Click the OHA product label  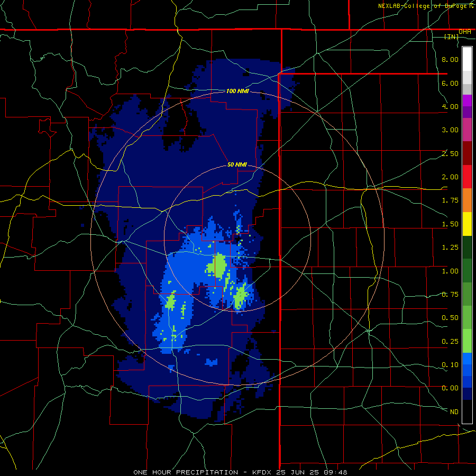pyautogui.click(x=464, y=32)
